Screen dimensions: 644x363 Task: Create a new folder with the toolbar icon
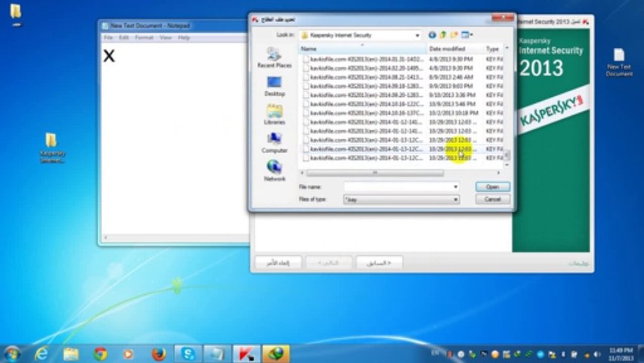click(x=454, y=35)
